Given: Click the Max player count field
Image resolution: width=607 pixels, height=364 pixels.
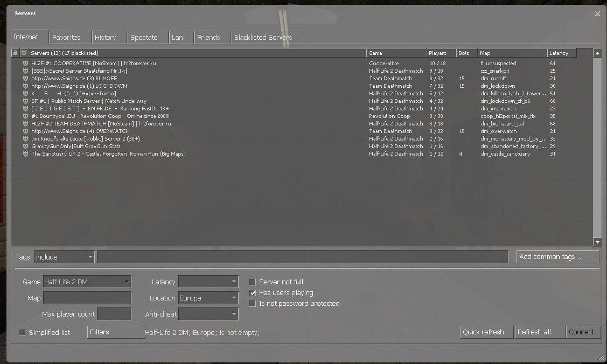Looking at the screenshot, I should [114, 314].
